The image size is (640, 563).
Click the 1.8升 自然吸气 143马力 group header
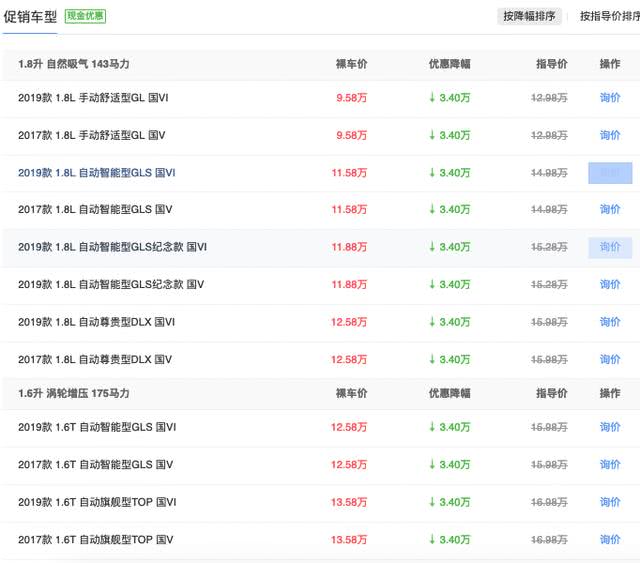pos(74,64)
